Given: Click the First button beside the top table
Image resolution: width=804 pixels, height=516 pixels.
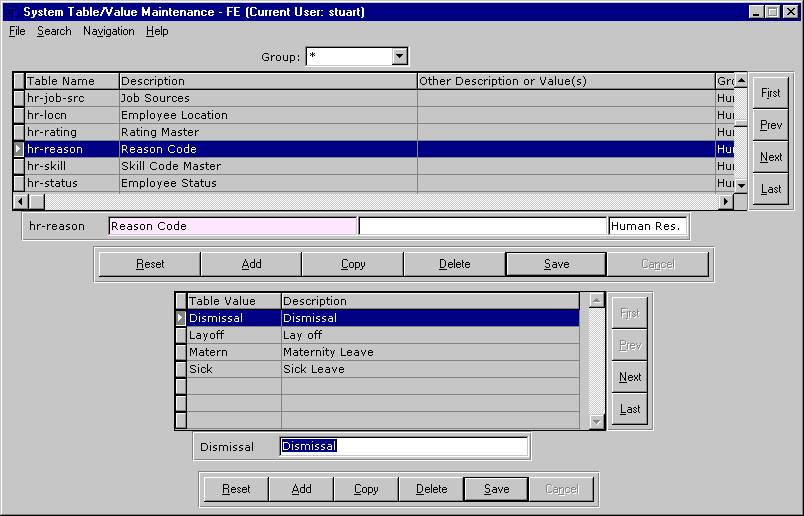Looking at the screenshot, I should click(x=770, y=93).
